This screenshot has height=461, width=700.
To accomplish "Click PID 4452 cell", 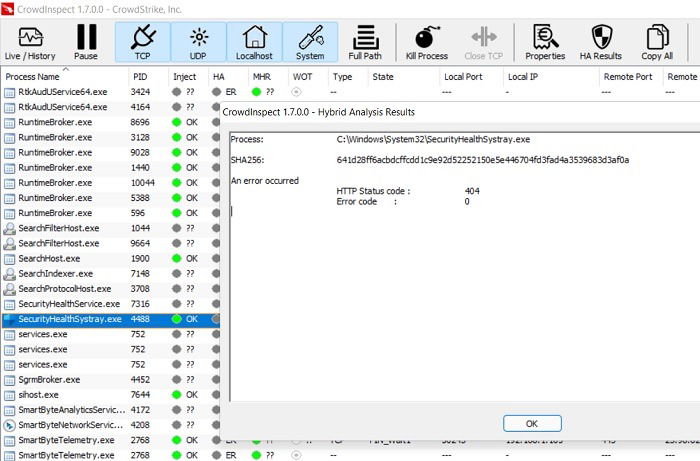I will pyautogui.click(x=140, y=380).
